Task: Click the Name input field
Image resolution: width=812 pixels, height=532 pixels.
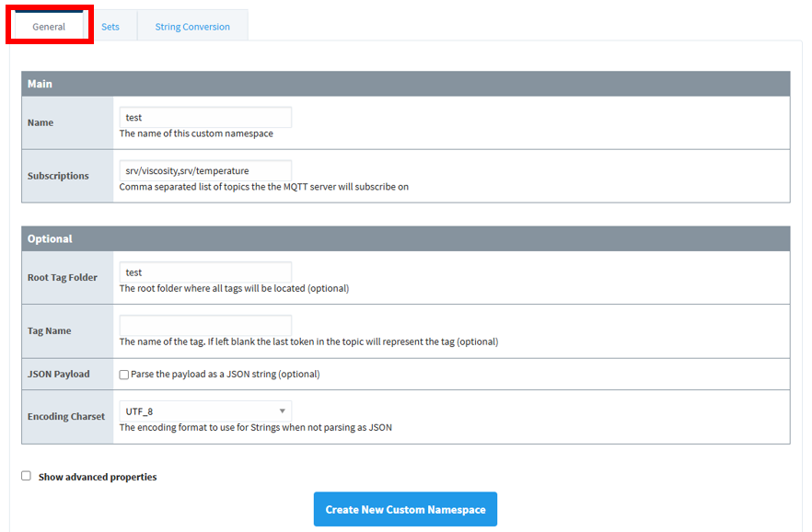Action: pyautogui.click(x=205, y=117)
